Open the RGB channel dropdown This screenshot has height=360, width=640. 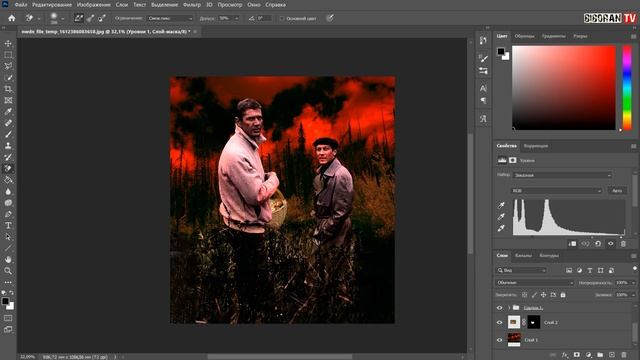557,191
